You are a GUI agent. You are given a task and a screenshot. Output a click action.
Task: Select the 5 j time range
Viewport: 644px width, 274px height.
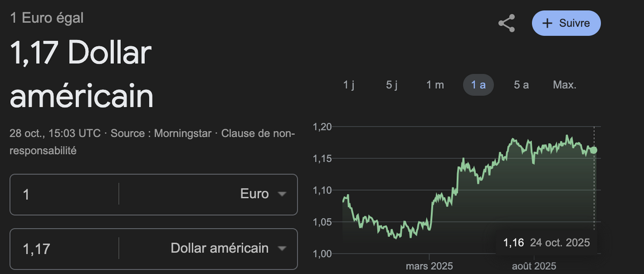click(392, 85)
